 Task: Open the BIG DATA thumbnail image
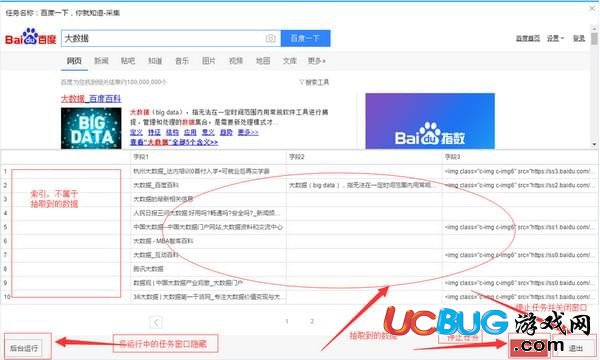tap(91, 128)
